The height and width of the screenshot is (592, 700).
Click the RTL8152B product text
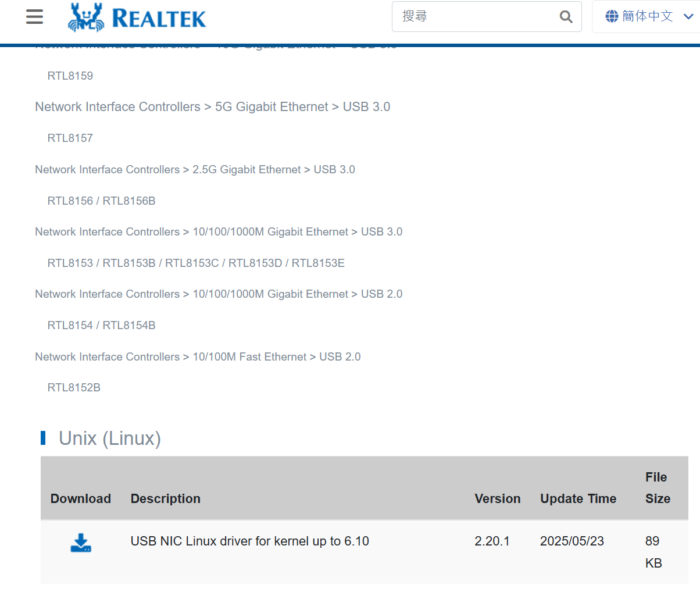[74, 387]
